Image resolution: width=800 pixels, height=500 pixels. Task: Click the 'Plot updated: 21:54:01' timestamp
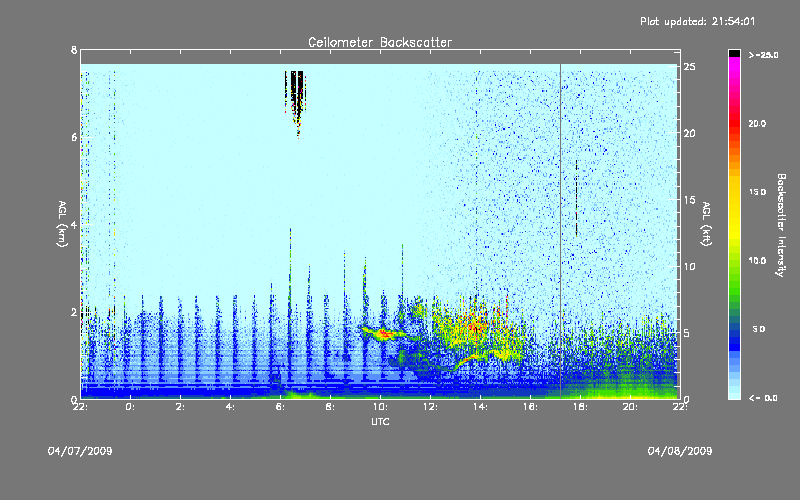point(697,21)
